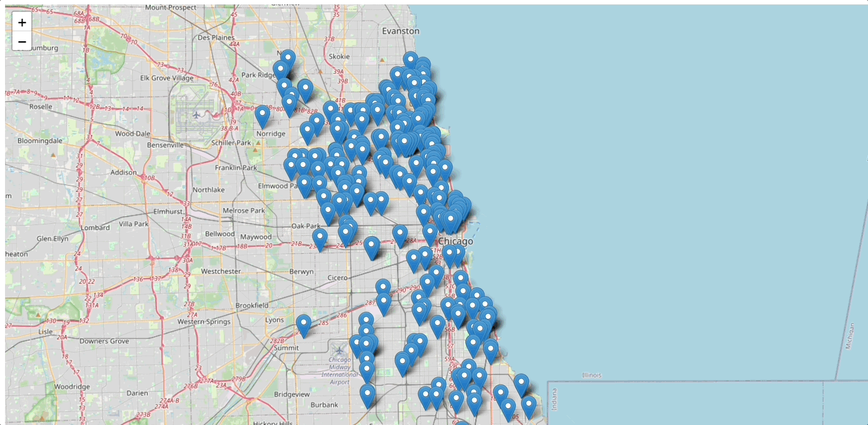Image resolution: width=868 pixels, height=425 pixels.
Task: Click the Naperville-side Downers Grove label
Action: pos(104,341)
